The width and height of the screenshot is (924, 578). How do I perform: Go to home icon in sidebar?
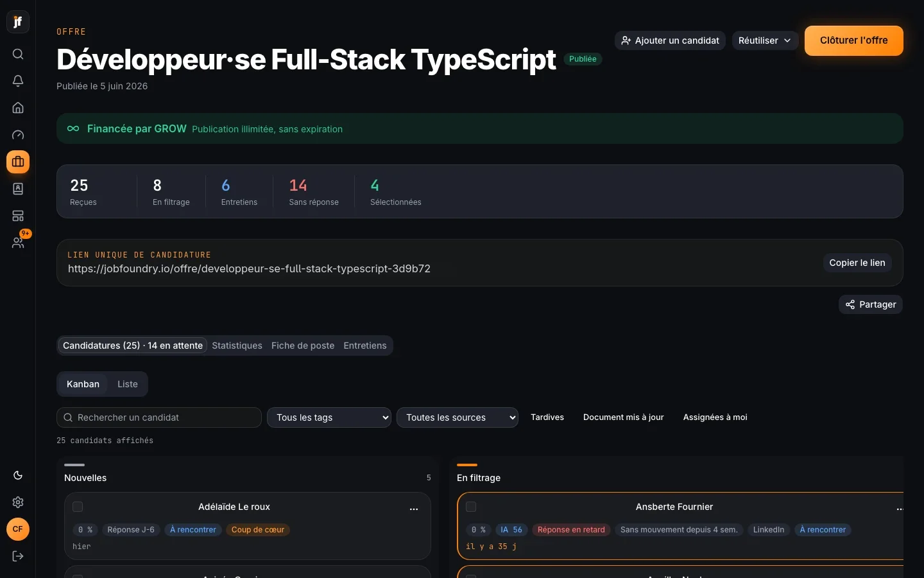coord(18,108)
